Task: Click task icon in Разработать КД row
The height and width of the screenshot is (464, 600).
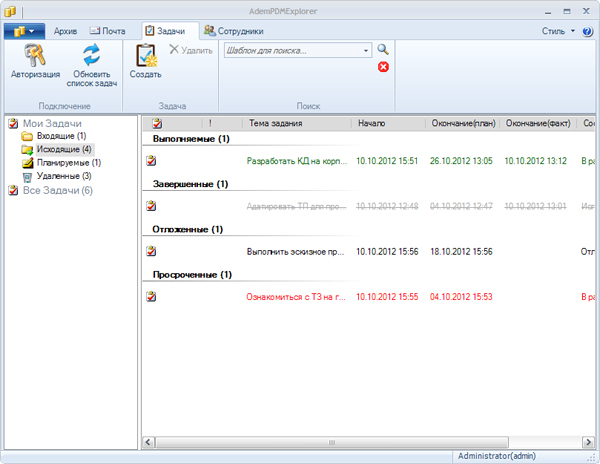Action: tap(151, 161)
